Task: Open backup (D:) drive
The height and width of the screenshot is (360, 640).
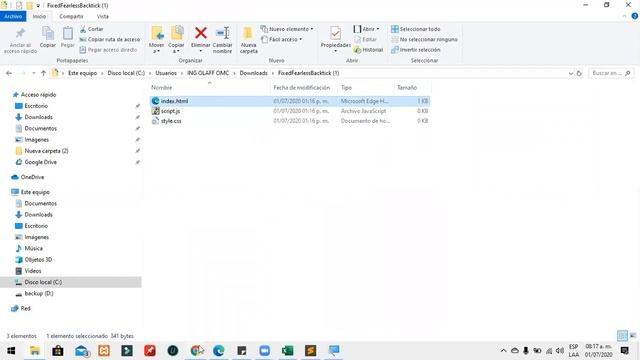Action: (x=39, y=293)
